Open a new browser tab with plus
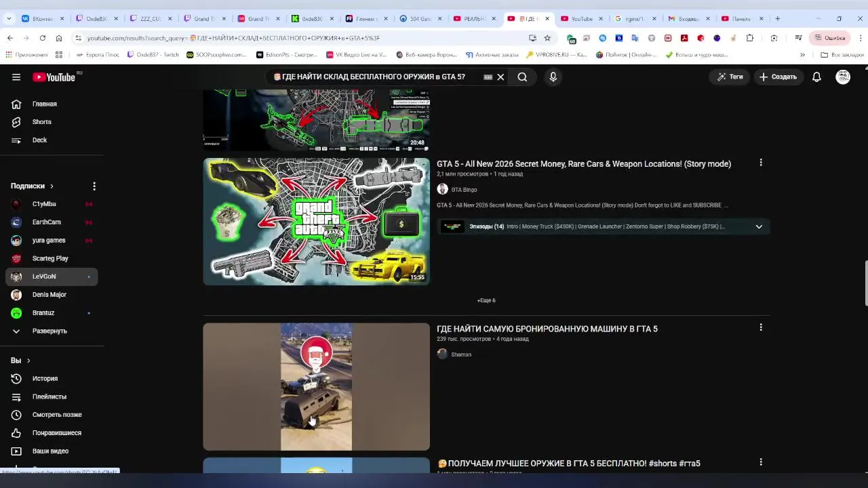 (777, 18)
